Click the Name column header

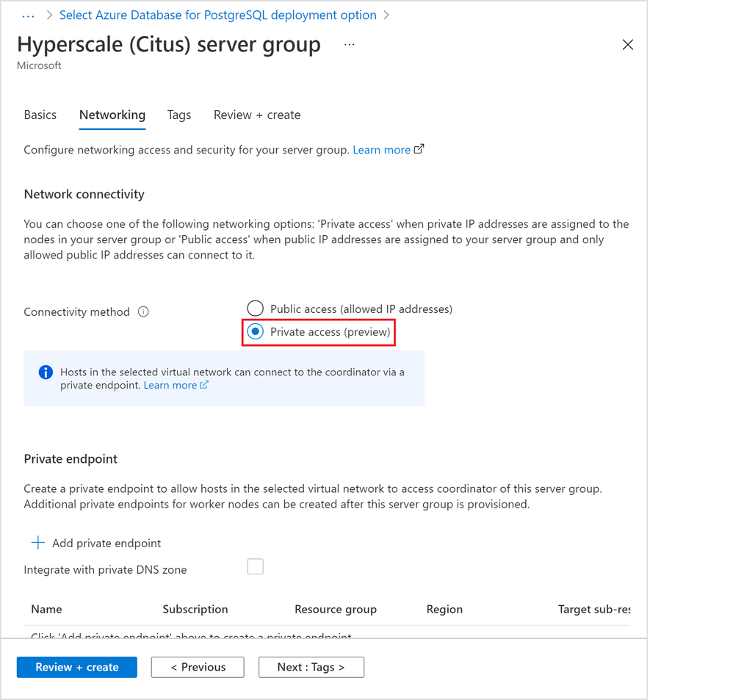coord(46,609)
